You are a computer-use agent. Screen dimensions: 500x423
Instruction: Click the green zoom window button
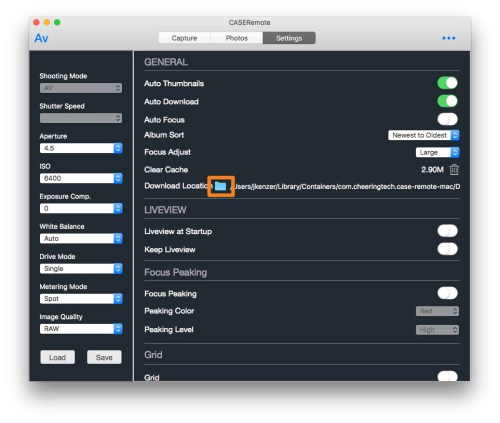57,22
